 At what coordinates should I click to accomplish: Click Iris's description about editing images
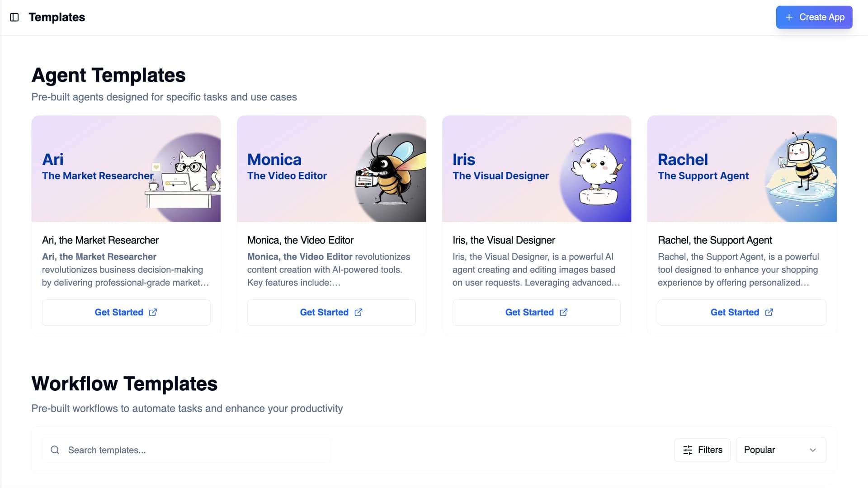click(536, 270)
